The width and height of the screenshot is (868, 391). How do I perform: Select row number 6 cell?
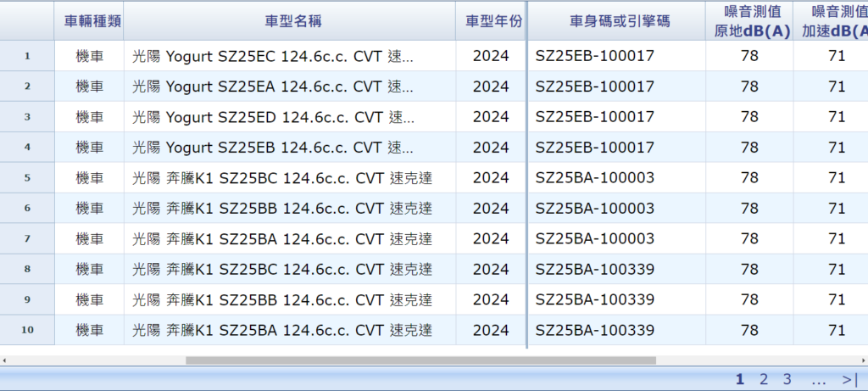click(x=27, y=209)
